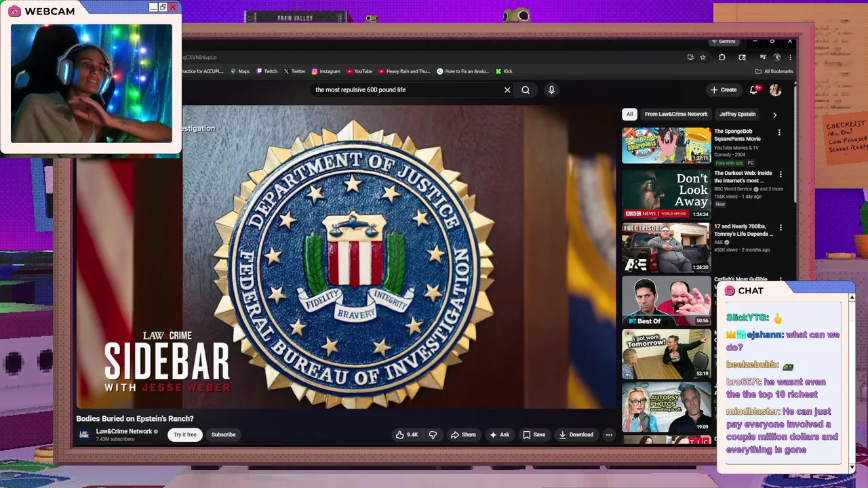868x488 pixels.
Task: Click mindblaster's chat message
Action: click(x=782, y=430)
